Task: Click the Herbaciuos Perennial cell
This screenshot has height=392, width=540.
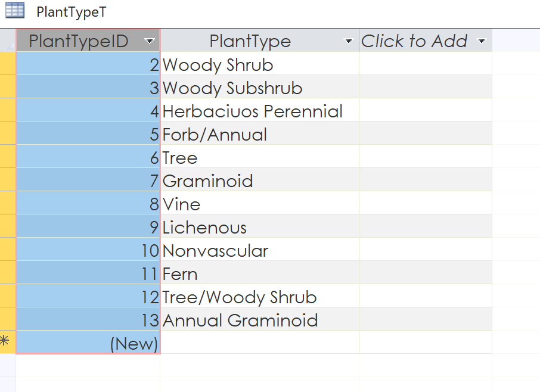Action: pyautogui.click(x=260, y=110)
